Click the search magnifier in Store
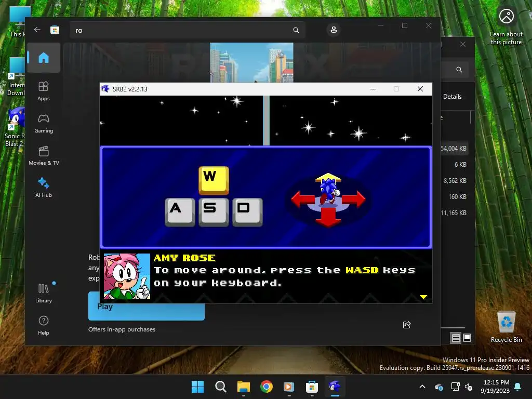532x399 pixels. point(296,30)
